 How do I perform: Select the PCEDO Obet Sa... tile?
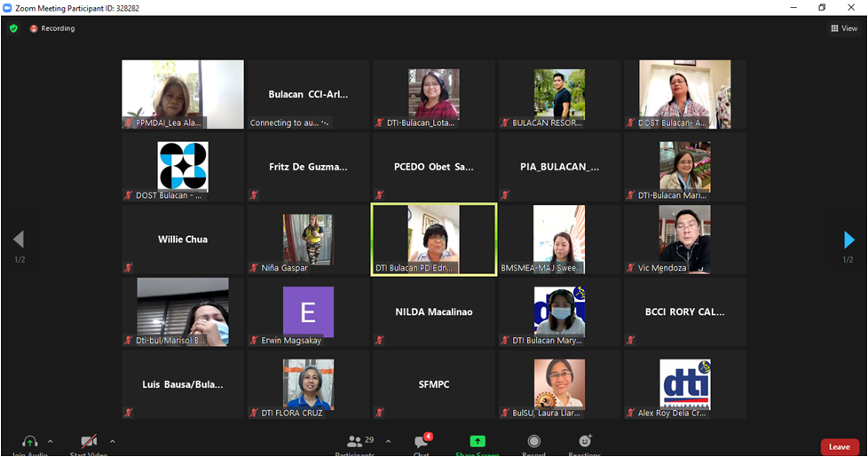coord(434,167)
